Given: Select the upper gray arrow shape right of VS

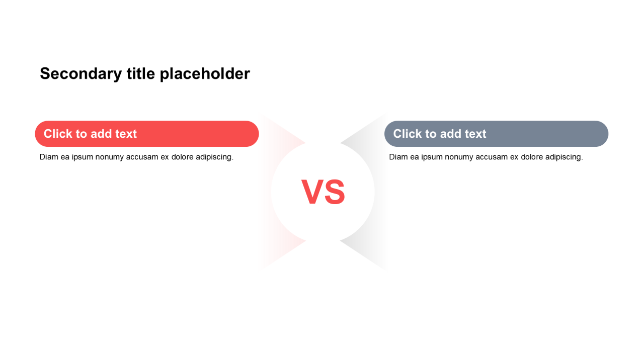Looking at the screenshot, I should point(364,132).
